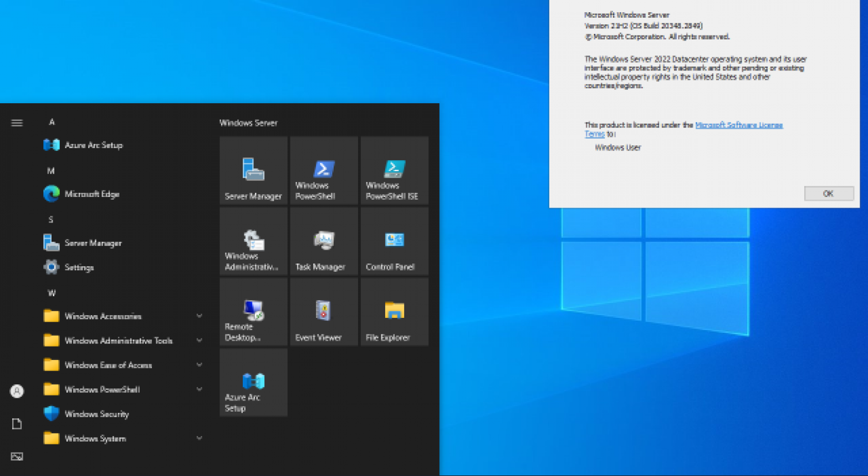Open the Remote Desktop Connection tile
The height and width of the screenshot is (476, 868).
pos(253,312)
